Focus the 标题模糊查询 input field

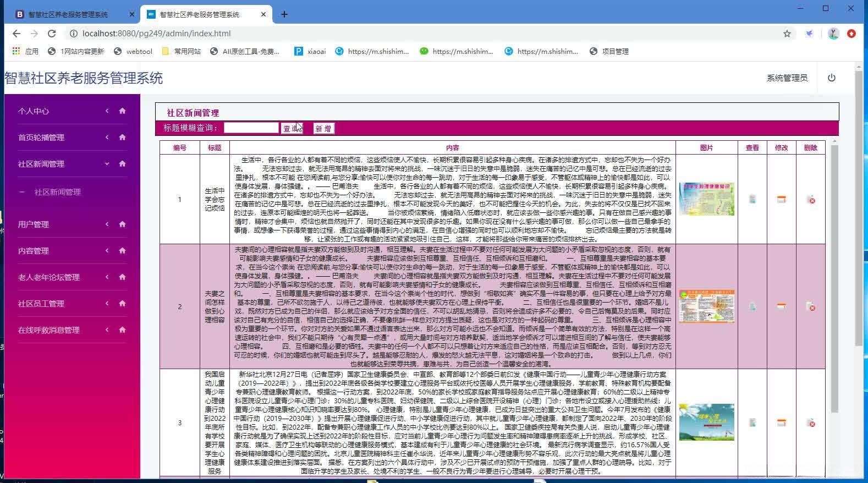tap(251, 128)
